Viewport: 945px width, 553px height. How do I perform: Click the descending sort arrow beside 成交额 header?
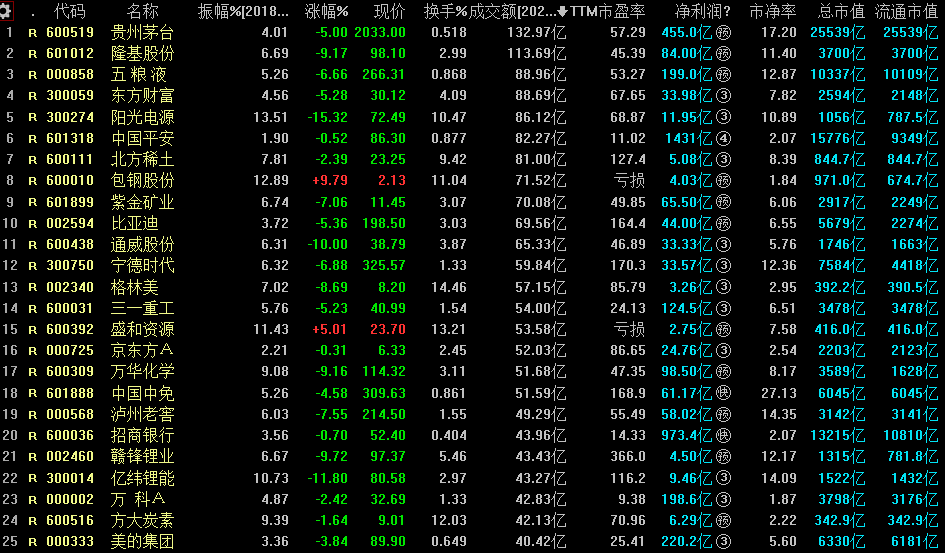tap(562, 11)
